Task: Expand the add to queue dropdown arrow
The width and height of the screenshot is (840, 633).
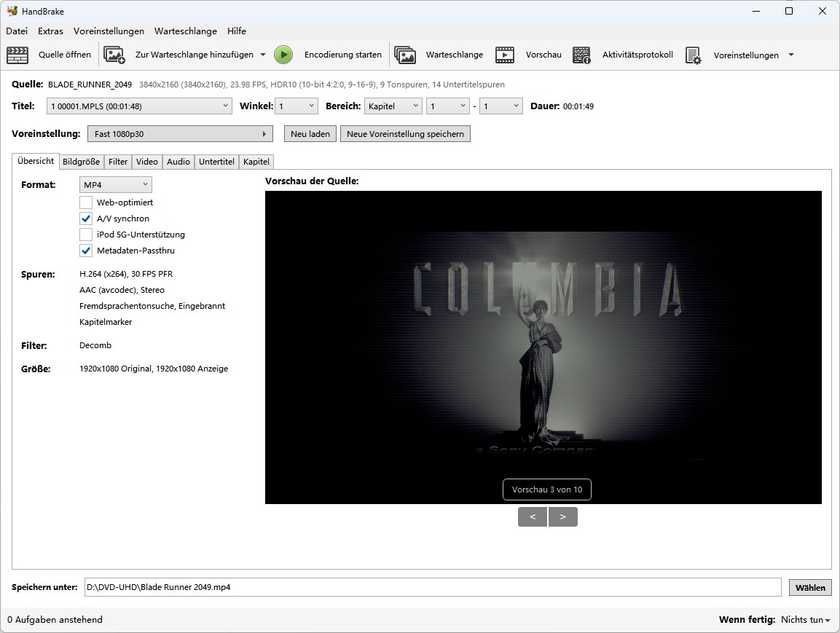Action: [262, 55]
